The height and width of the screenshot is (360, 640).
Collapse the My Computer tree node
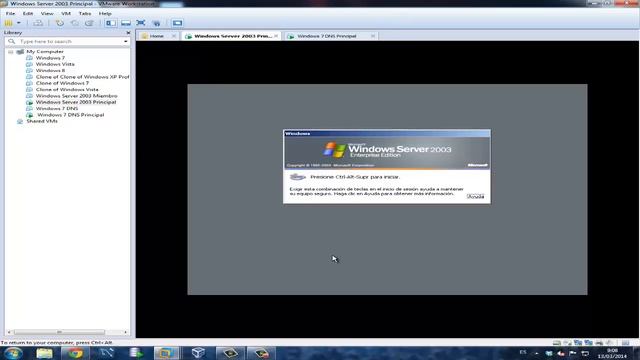[x=11, y=52]
